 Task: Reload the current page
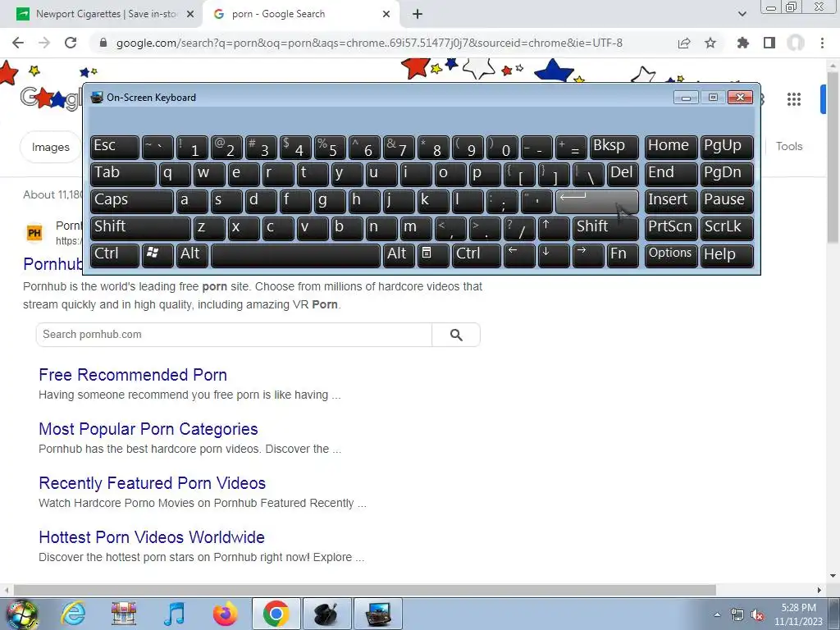(71, 43)
